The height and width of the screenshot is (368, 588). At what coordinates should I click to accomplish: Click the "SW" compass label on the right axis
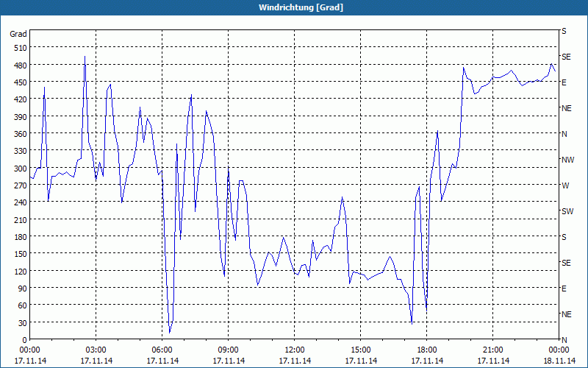[x=567, y=211]
